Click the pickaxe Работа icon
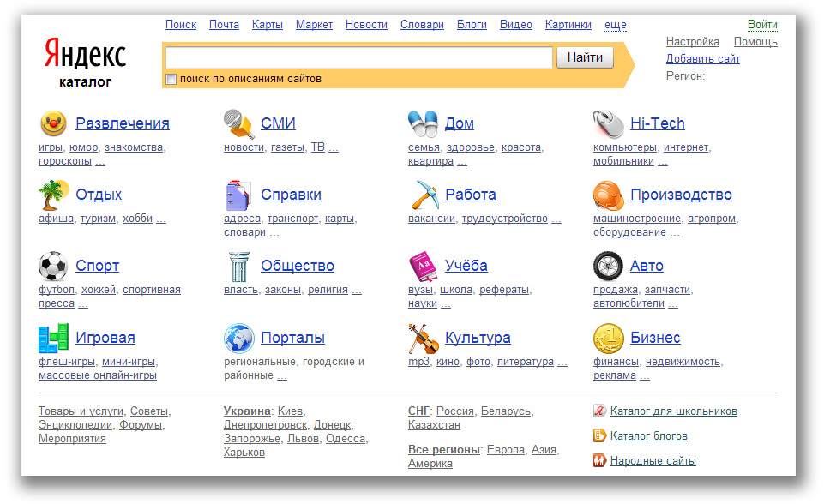830x504 pixels. 424,195
